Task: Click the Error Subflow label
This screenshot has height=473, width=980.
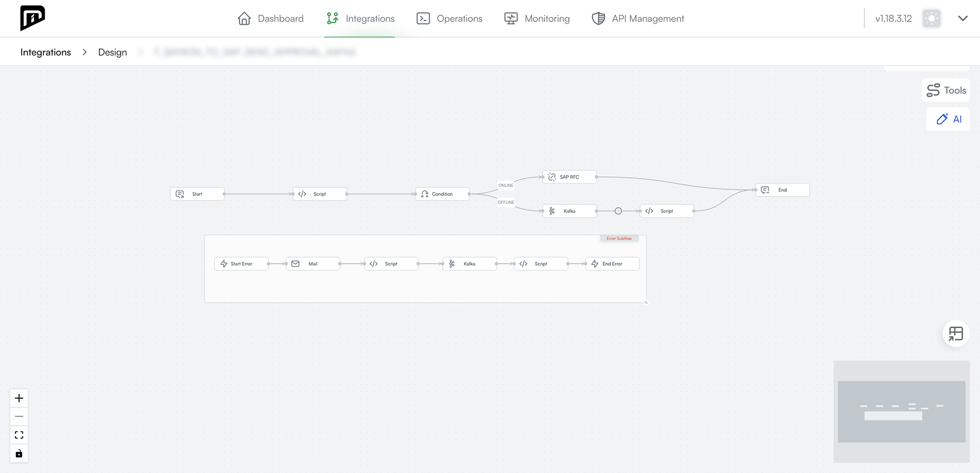Action: (x=619, y=238)
